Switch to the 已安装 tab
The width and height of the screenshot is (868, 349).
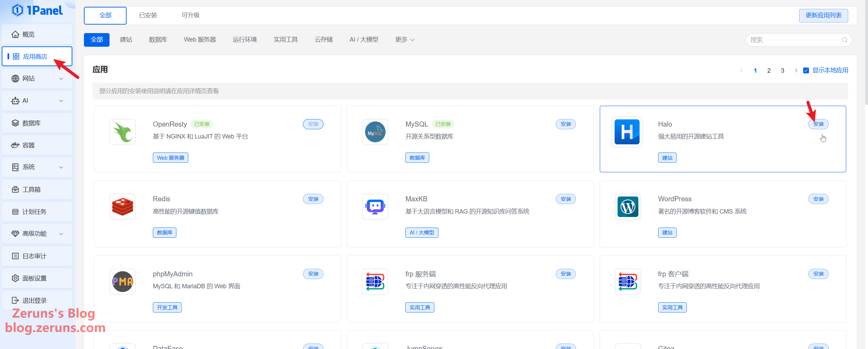tap(148, 15)
